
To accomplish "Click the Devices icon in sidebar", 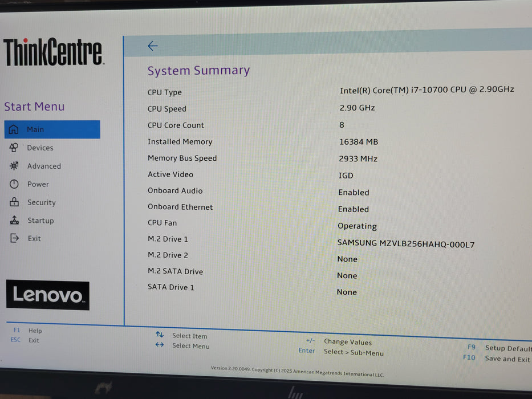I will point(14,148).
